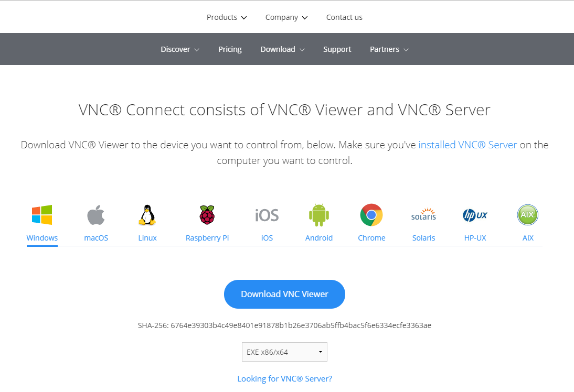Choose the Android robot icon
This screenshot has width=574, height=392.
tap(319, 215)
